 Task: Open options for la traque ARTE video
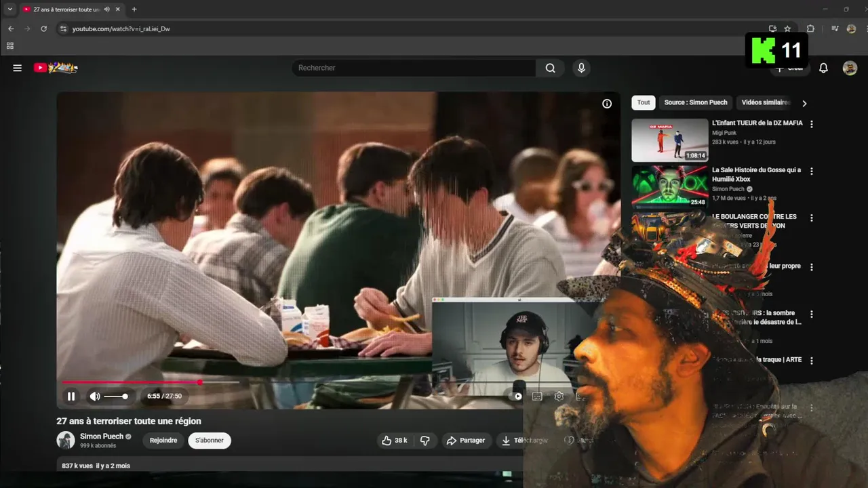[812, 361]
